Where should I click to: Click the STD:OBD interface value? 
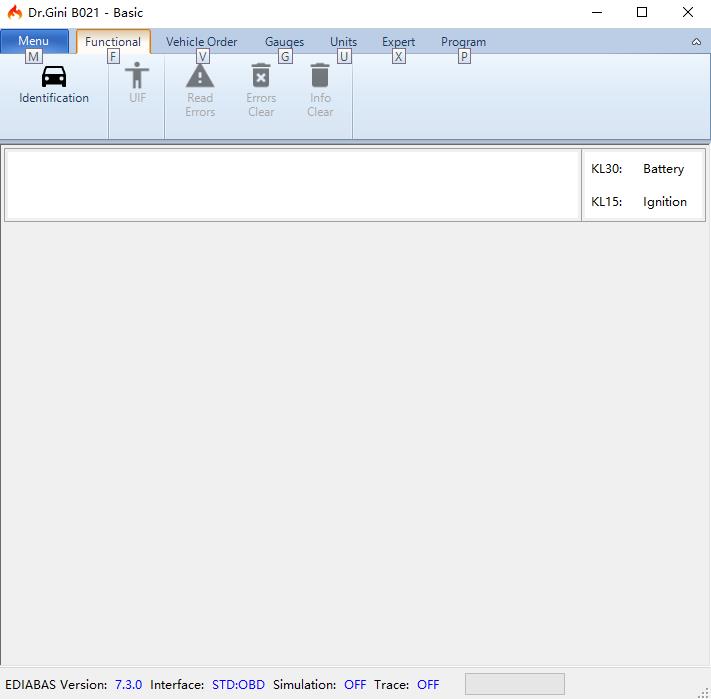point(239,684)
